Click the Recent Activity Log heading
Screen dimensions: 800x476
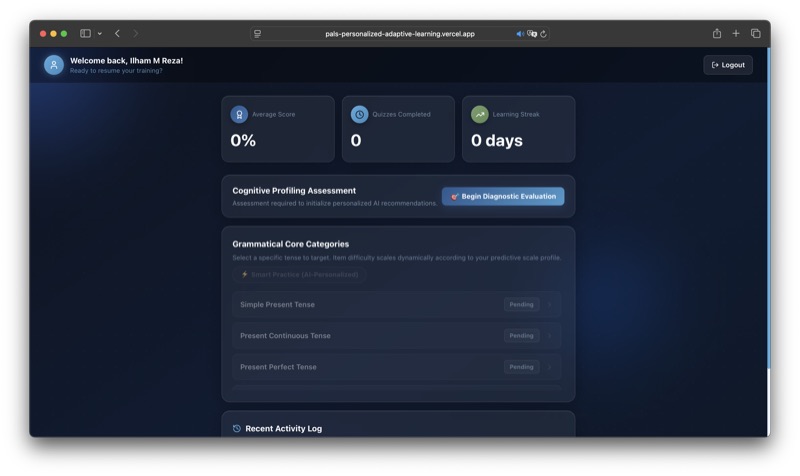click(x=284, y=429)
